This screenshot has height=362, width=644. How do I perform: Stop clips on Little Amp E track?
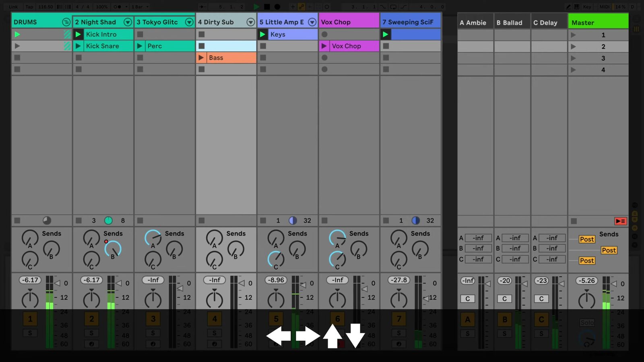pos(263,220)
